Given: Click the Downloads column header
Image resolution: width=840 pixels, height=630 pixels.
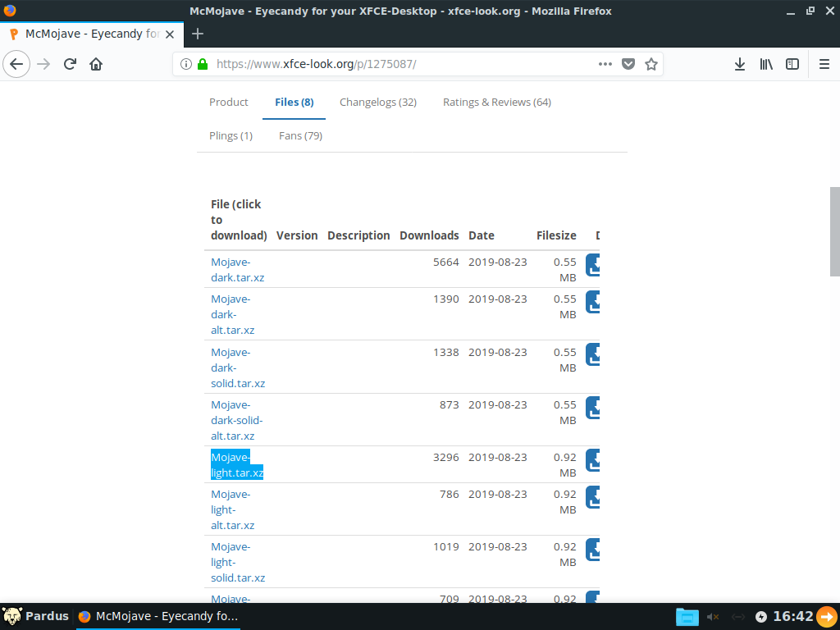Looking at the screenshot, I should pyautogui.click(x=429, y=235).
